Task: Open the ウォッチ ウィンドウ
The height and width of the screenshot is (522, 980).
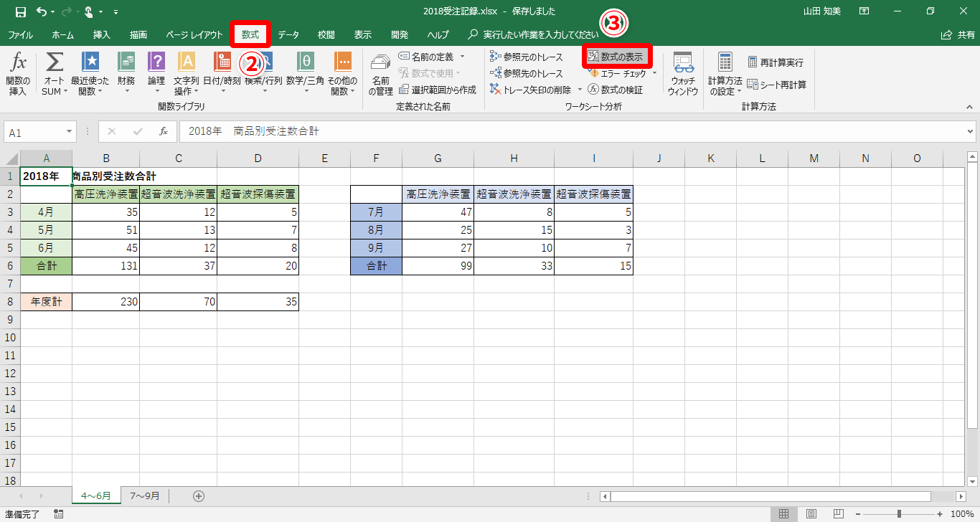Action: click(682, 74)
